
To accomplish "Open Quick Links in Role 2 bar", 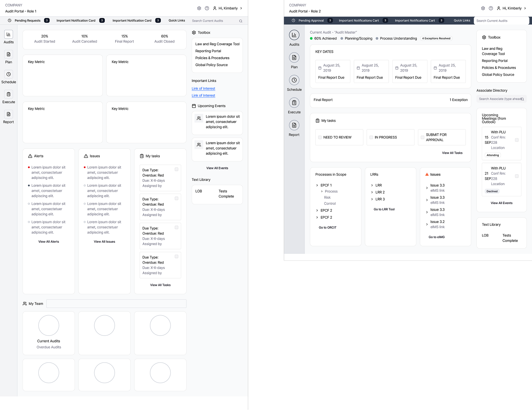I will click(x=462, y=20).
